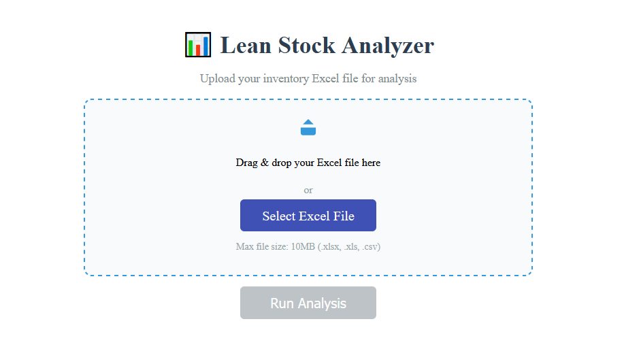Click the upload inventory file subtitle
Image resolution: width=624 pixels, height=364 pixels.
(308, 78)
